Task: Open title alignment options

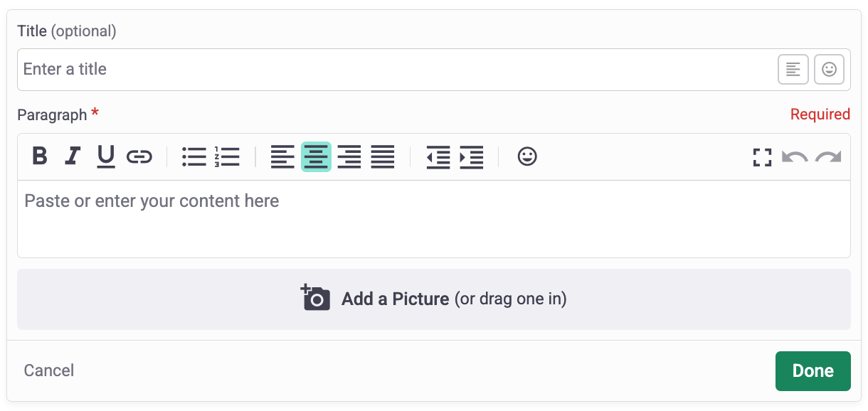Action: pyautogui.click(x=793, y=70)
